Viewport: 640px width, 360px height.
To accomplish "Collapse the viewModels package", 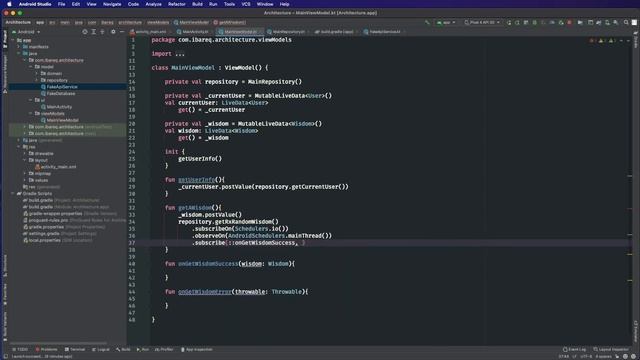I will point(31,113).
